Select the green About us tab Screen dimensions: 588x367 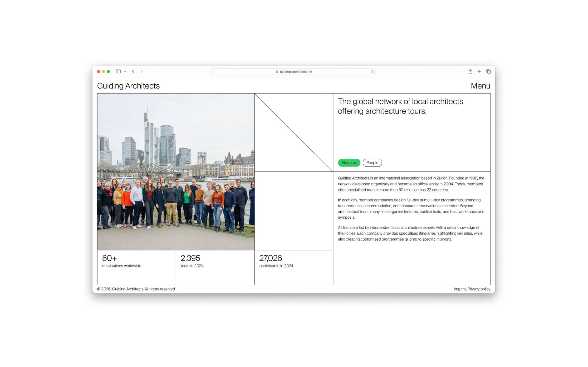coord(349,163)
